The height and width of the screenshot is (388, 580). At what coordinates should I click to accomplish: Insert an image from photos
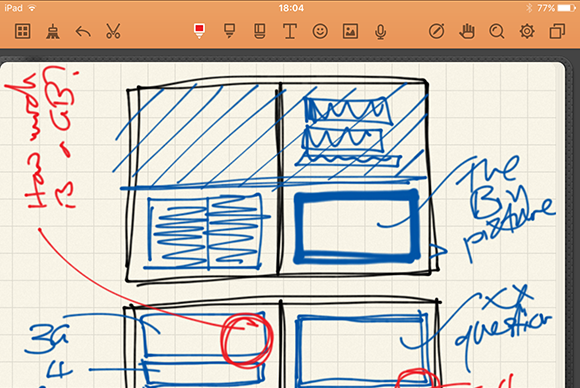click(350, 31)
